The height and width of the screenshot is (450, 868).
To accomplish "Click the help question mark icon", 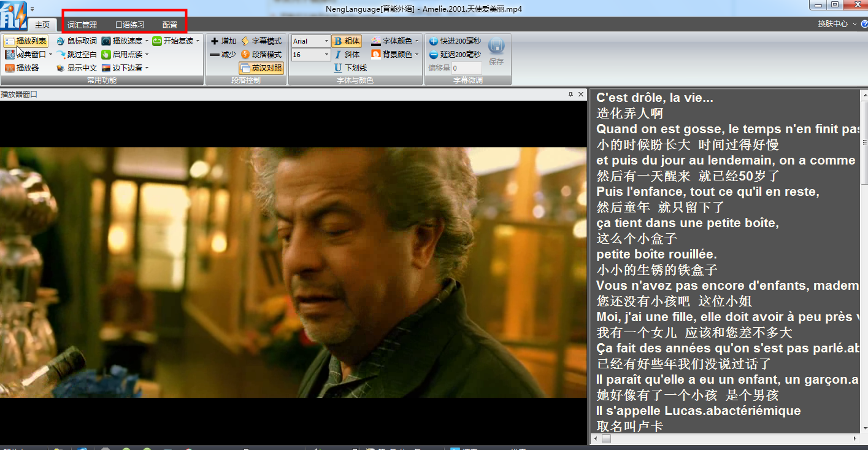I will (x=864, y=24).
